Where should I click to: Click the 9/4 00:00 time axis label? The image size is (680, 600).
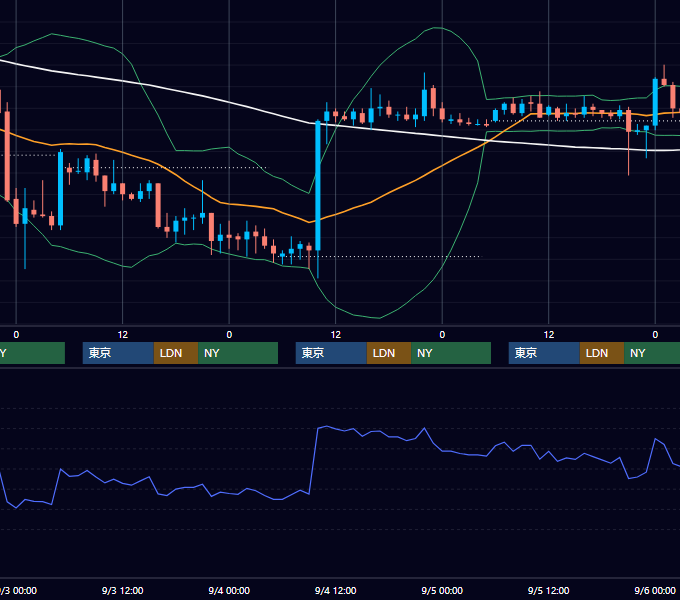tap(229, 590)
